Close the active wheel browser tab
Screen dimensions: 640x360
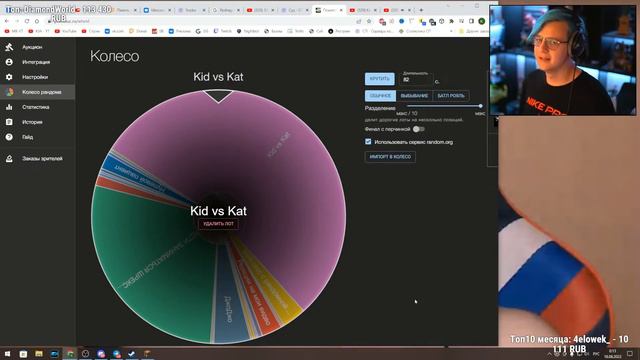click(x=341, y=10)
